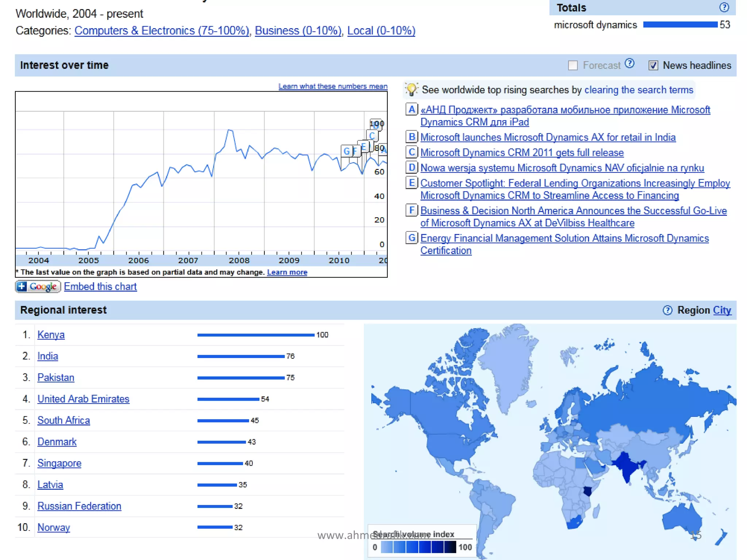Open the Computers & Electronics category link
The height and width of the screenshot is (560, 747).
162,31
